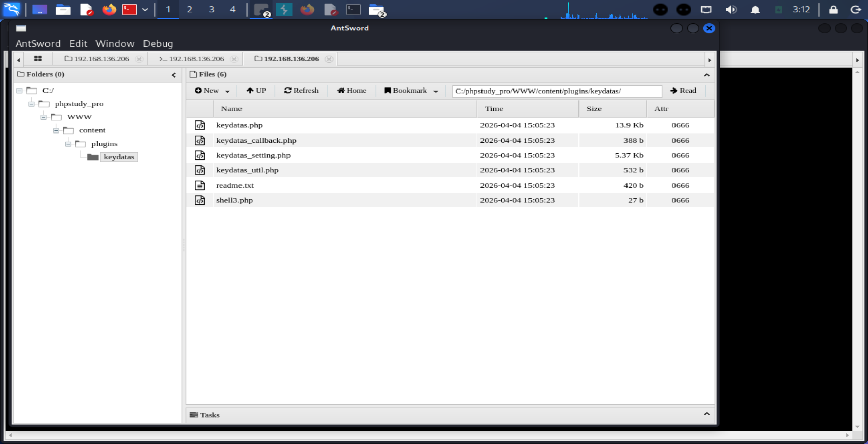868x444 pixels.
Task: Click the keydatas_setting.php file name
Action: tap(253, 155)
